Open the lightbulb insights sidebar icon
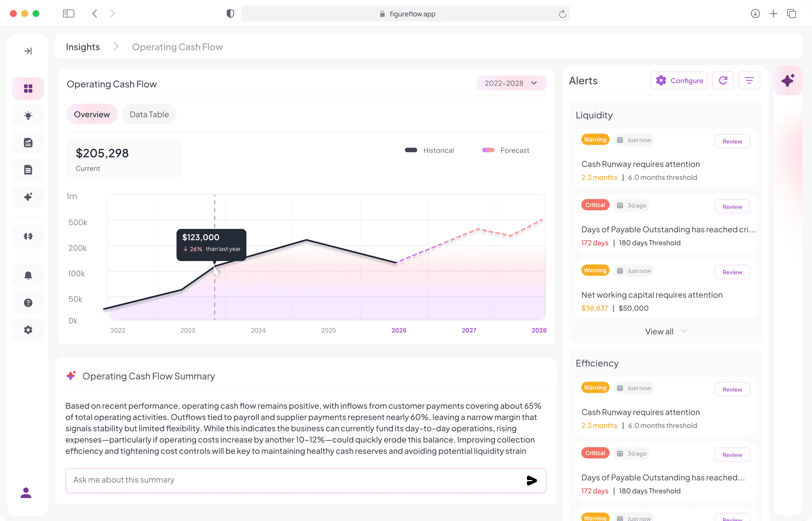The width and height of the screenshot is (812, 521). [x=28, y=116]
